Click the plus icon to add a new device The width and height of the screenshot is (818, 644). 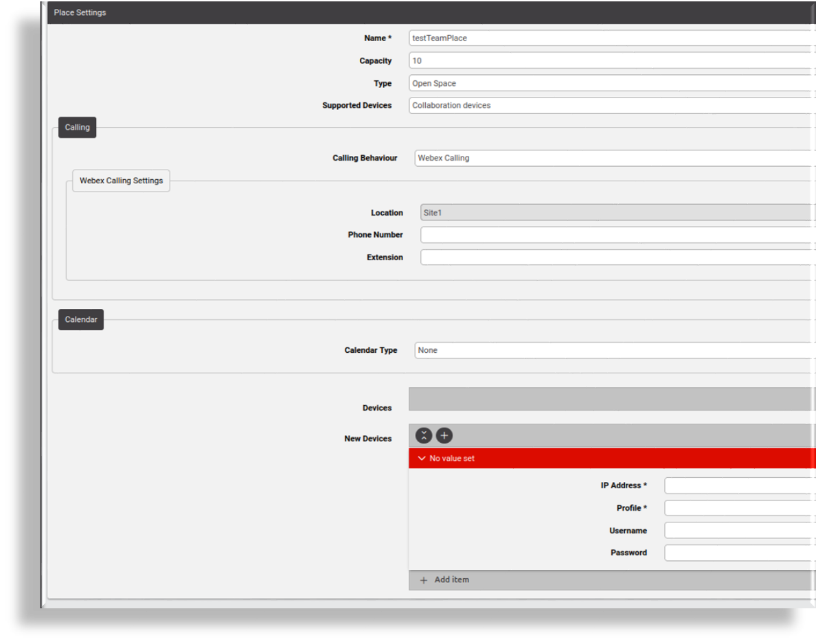(443, 435)
